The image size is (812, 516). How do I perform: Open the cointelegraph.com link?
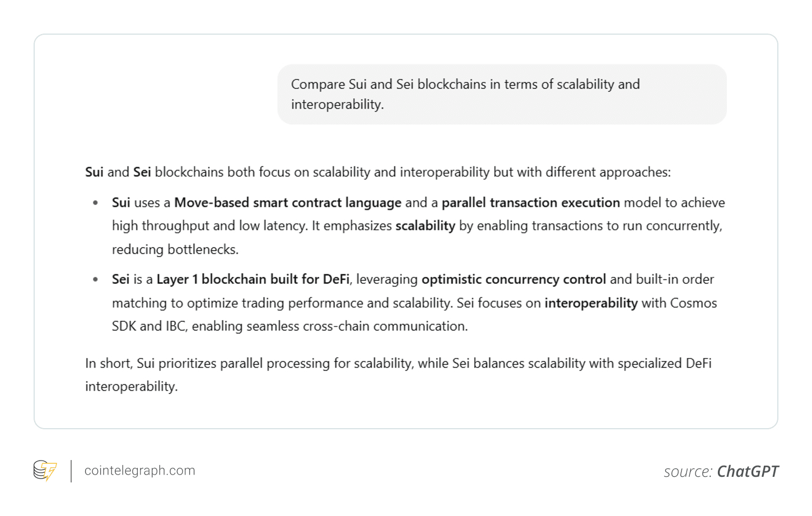tap(139, 471)
